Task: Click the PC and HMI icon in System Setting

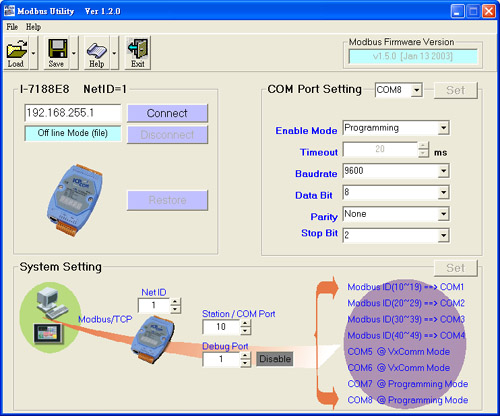Action: [51, 317]
